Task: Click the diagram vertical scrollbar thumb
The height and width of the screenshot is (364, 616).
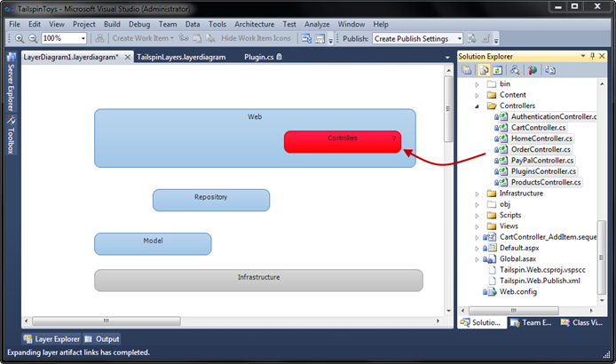Action: (x=448, y=109)
